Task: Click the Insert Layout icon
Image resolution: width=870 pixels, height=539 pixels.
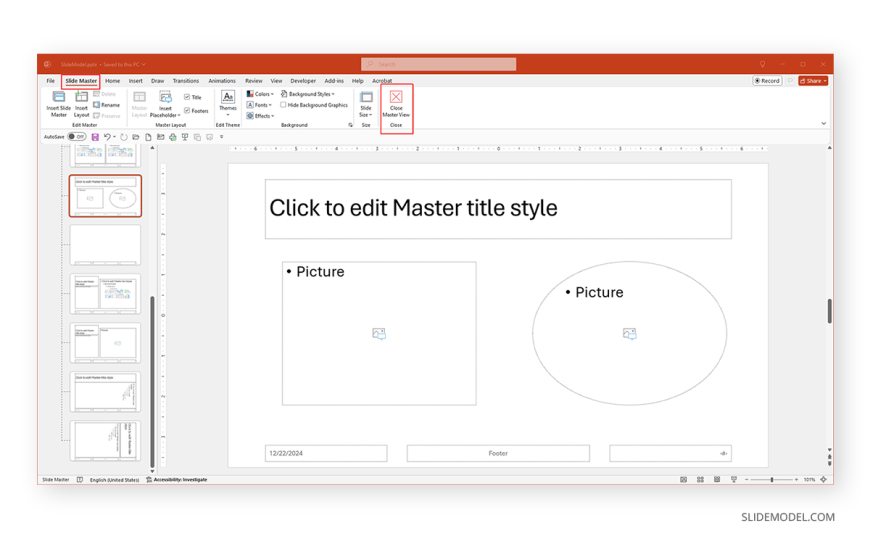Action: point(82,97)
